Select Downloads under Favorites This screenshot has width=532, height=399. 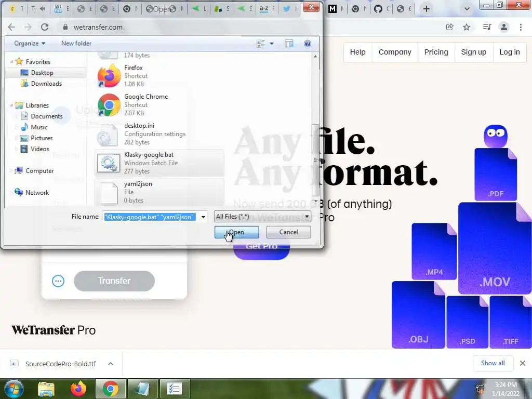(46, 84)
